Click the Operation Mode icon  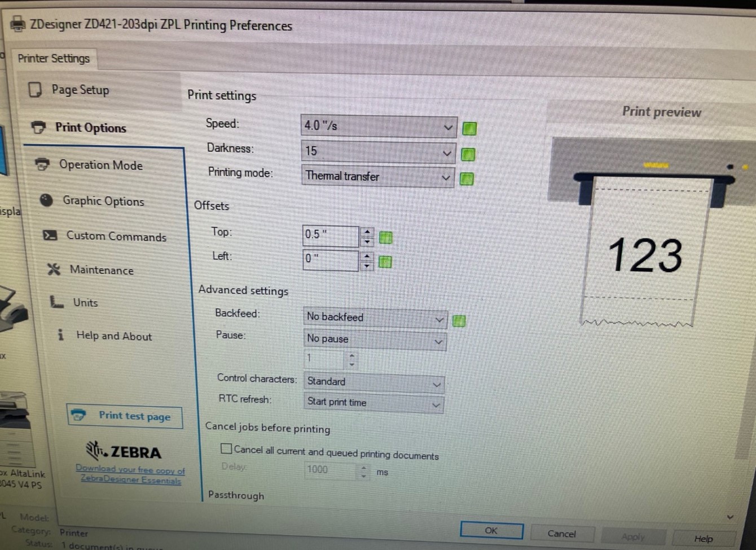click(x=42, y=164)
